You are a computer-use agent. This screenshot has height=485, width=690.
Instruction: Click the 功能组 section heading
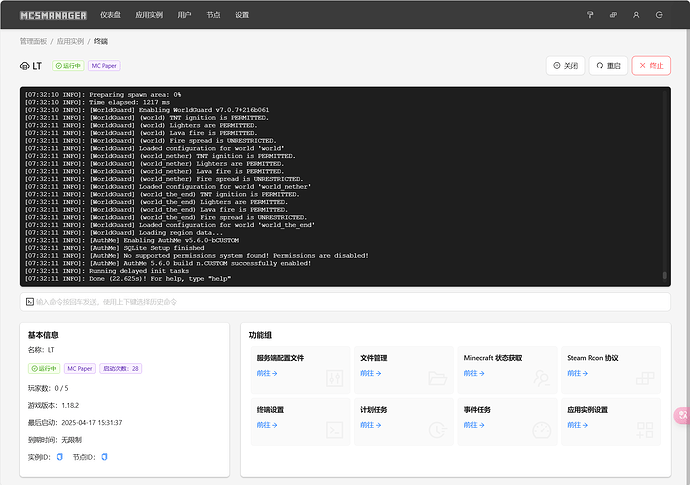pos(260,335)
